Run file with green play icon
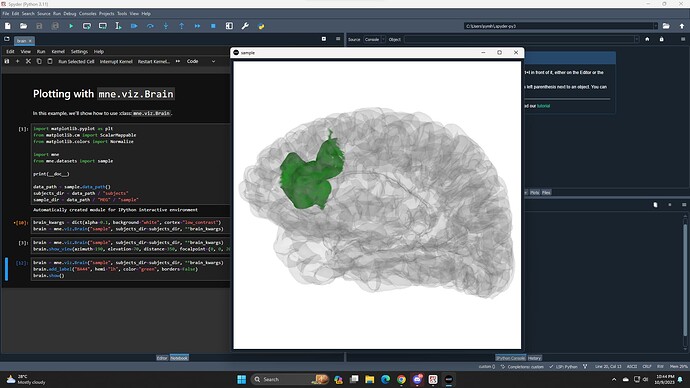690x388 pixels. click(x=71, y=26)
